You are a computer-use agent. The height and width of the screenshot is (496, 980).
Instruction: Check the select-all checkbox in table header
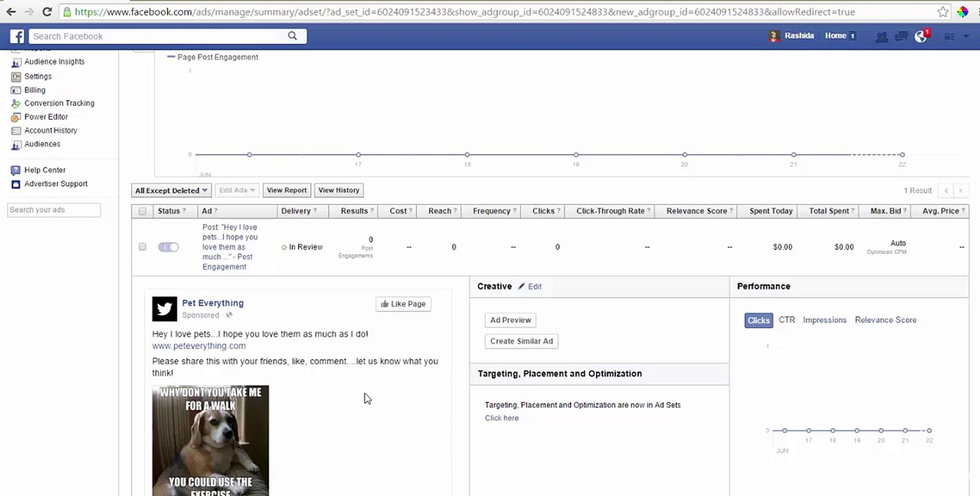[143, 211]
